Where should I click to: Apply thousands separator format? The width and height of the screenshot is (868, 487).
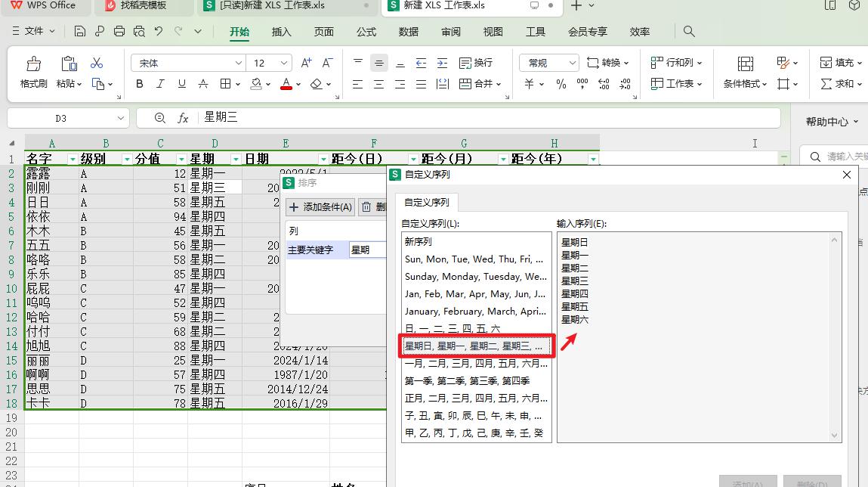[x=582, y=84]
